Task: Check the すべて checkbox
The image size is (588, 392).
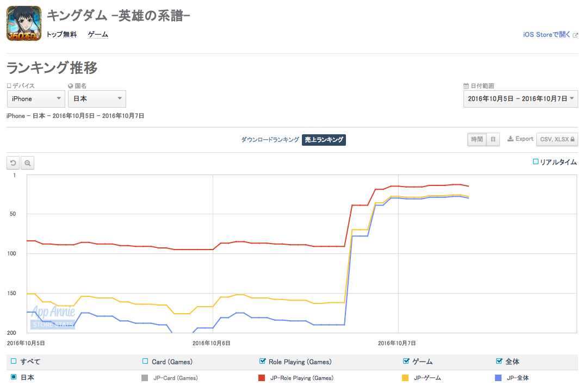Action: pyautogui.click(x=14, y=361)
